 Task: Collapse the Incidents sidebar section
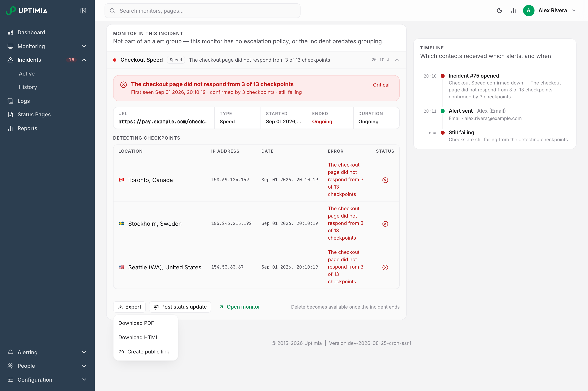pos(47,60)
